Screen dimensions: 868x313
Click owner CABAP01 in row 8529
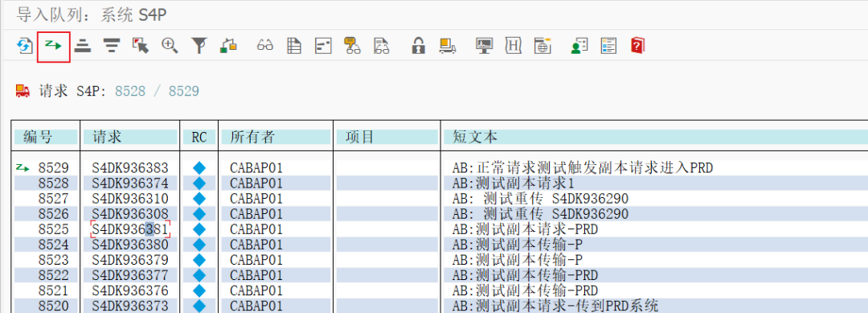point(256,168)
